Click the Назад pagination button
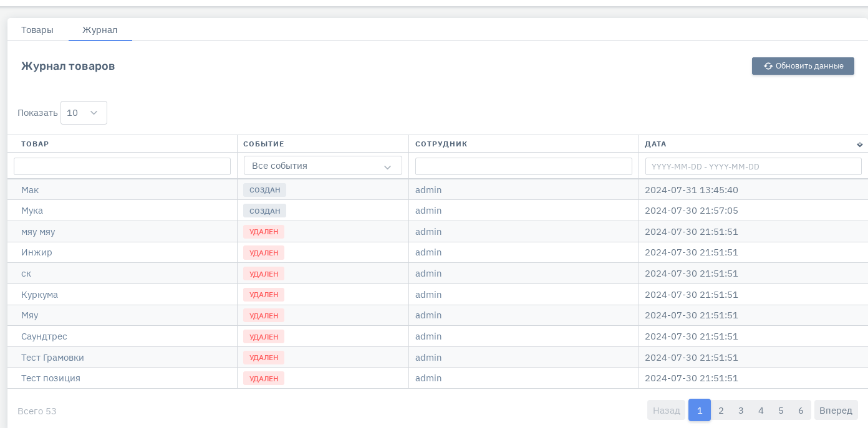 tap(667, 410)
